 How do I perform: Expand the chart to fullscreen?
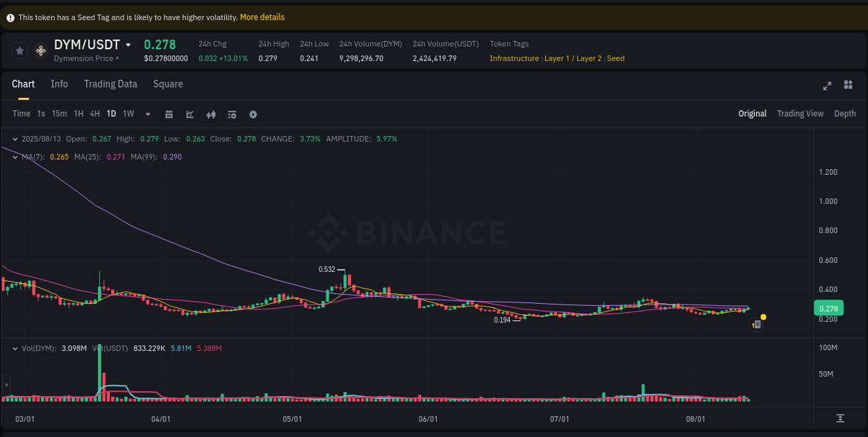tap(827, 85)
